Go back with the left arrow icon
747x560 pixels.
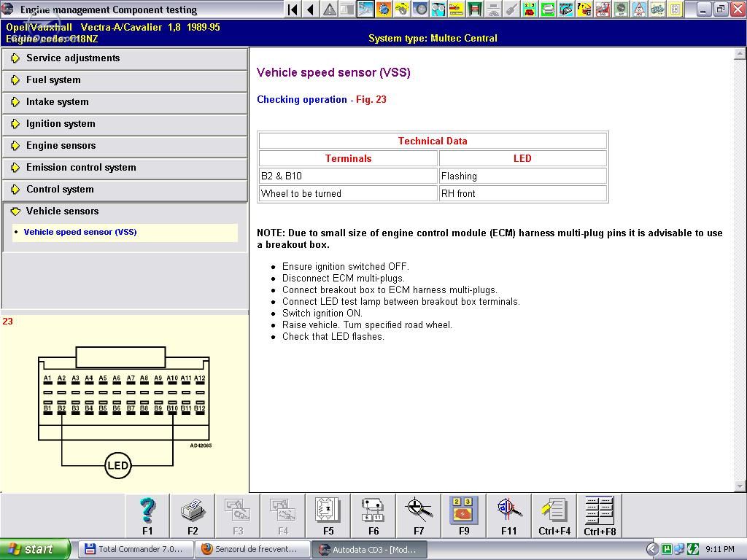(311, 9)
